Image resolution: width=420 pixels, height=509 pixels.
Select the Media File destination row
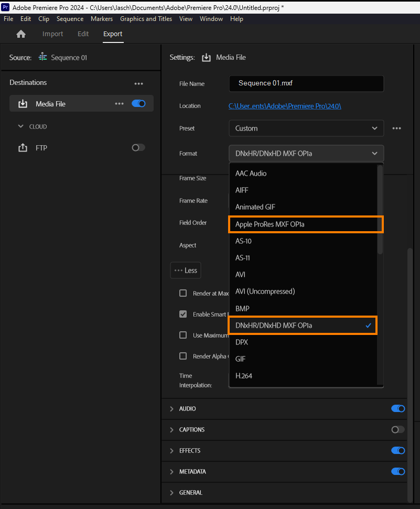[81, 104]
